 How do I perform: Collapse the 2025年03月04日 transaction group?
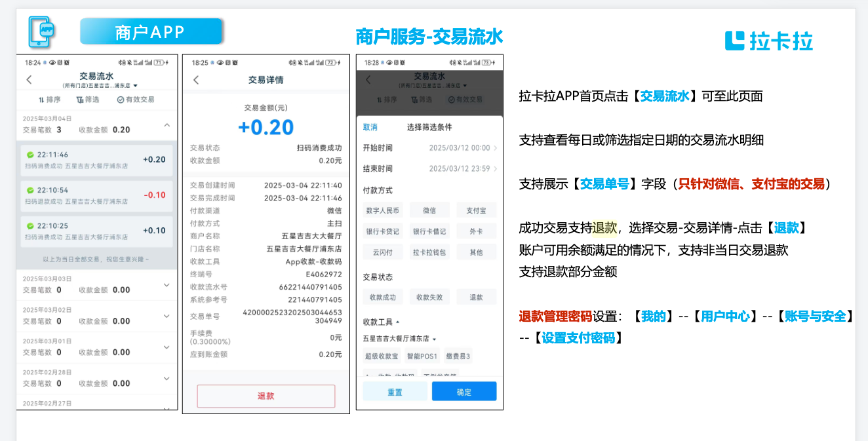[x=167, y=125]
